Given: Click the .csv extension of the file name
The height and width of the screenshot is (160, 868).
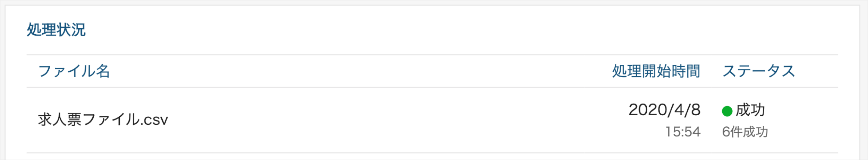Looking at the screenshot, I should (x=154, y=120).
